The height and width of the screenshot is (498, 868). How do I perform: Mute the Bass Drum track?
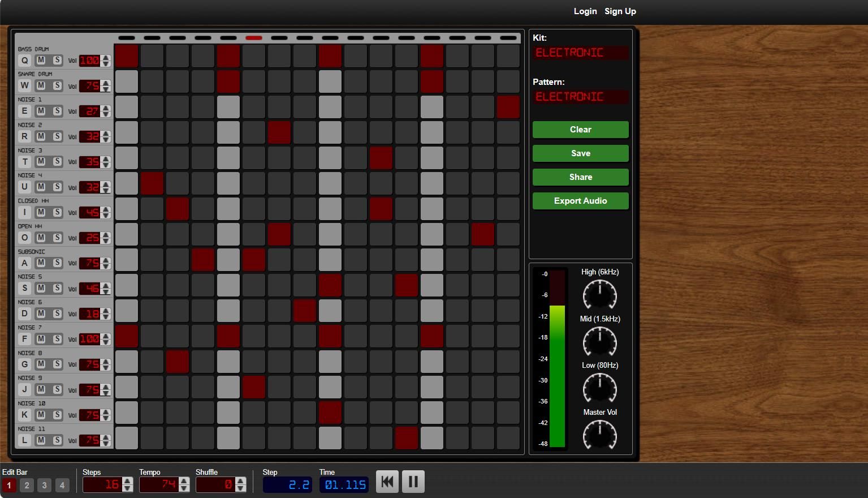(x=40, y=60)
